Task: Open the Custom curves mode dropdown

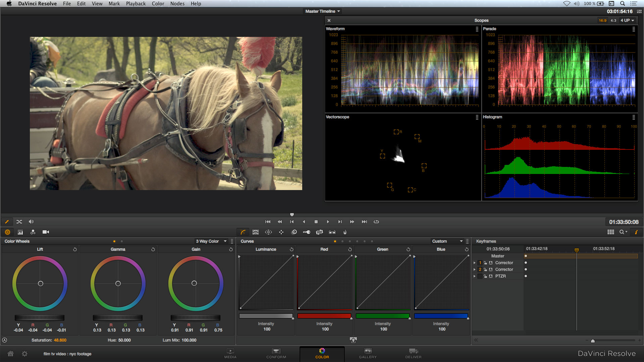Action: (448, 241)
